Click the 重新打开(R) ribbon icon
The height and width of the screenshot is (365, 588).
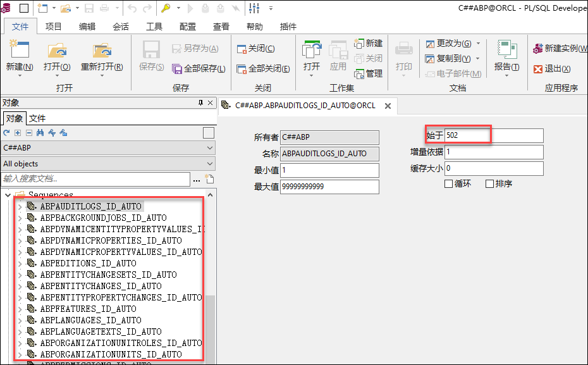(102, 50)
